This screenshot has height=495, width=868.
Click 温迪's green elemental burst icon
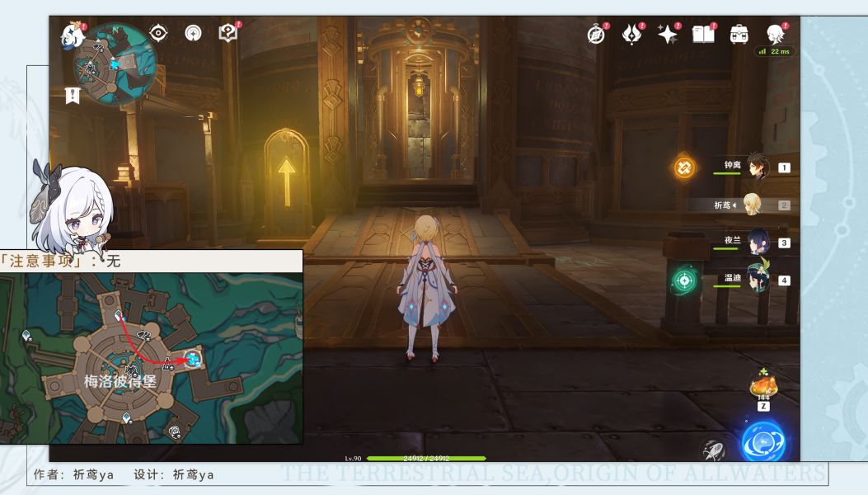[684, 280]
